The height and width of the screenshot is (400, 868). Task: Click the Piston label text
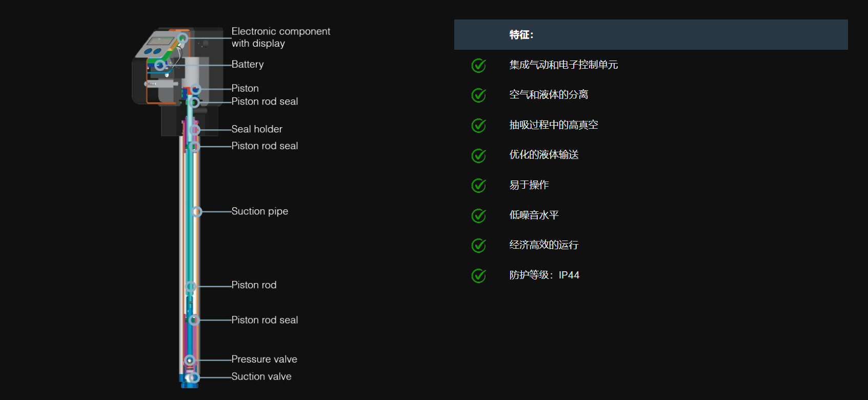[x=245, y=88]
